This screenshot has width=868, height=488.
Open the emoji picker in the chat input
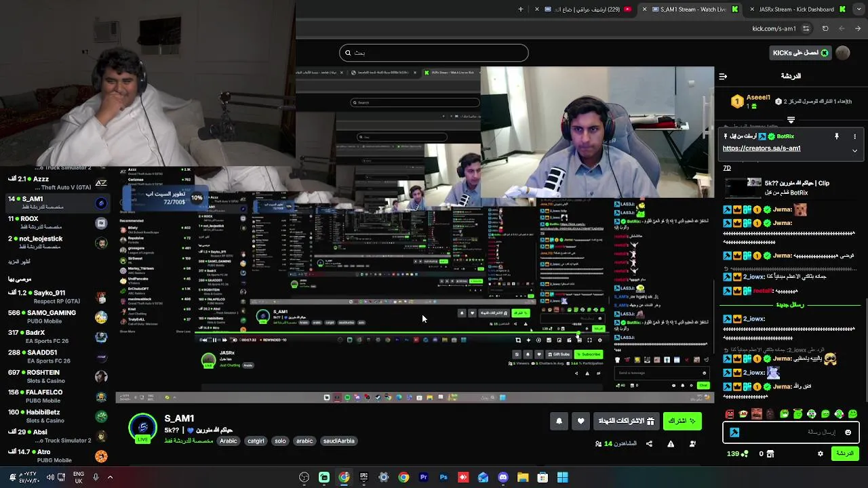click(x=848, y=432)
